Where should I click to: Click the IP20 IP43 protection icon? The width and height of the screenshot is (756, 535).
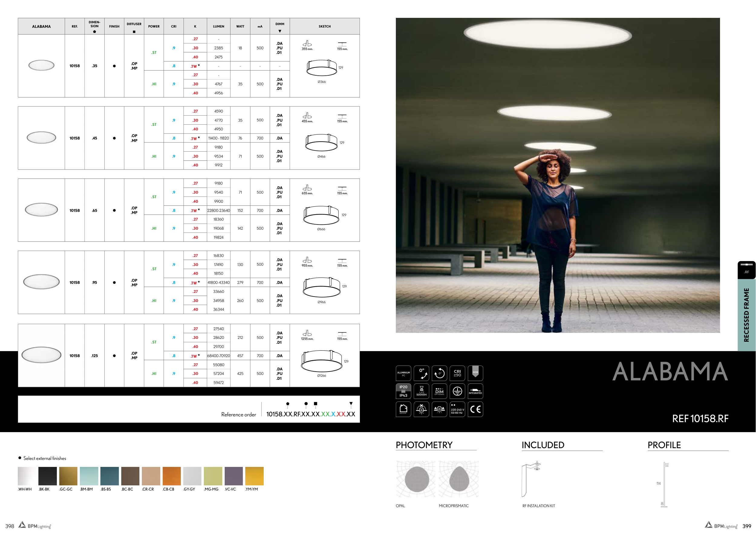click(403, 391)
